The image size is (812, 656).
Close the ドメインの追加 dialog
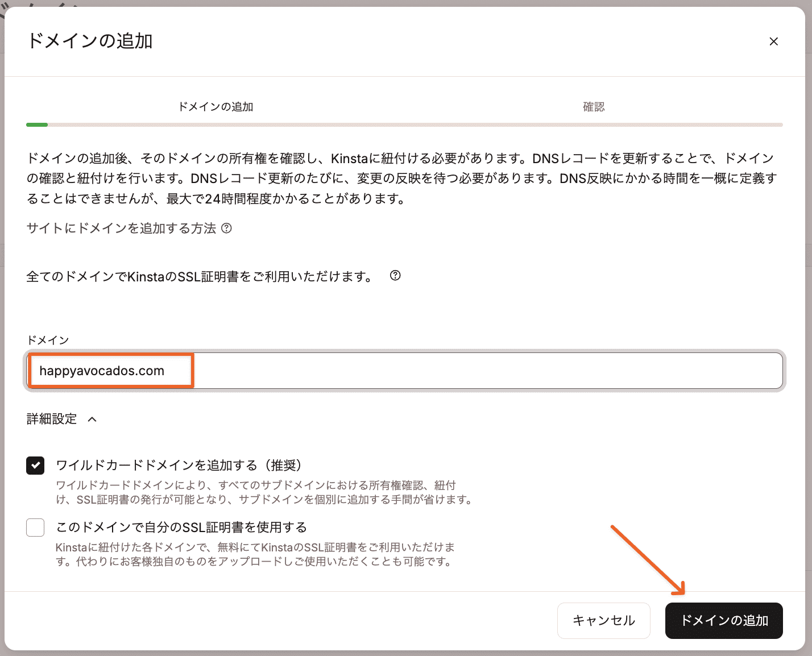[x=773, y=41]
